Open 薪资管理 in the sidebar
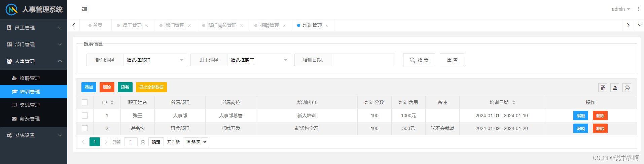 (x=34, y=119)
